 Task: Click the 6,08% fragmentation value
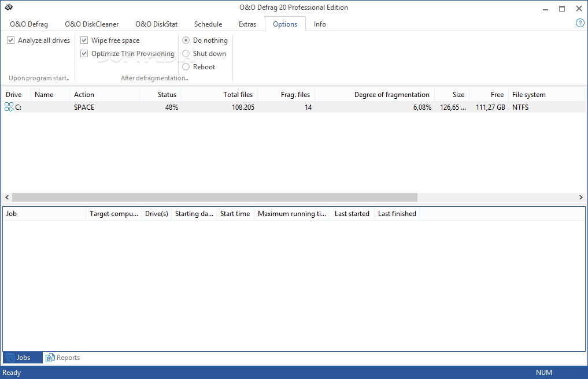tap(422, 107)
